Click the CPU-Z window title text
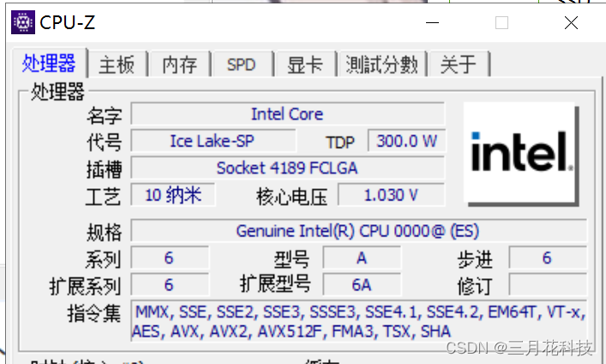Screen dimensions: 606x364 (x=67, y=22)
